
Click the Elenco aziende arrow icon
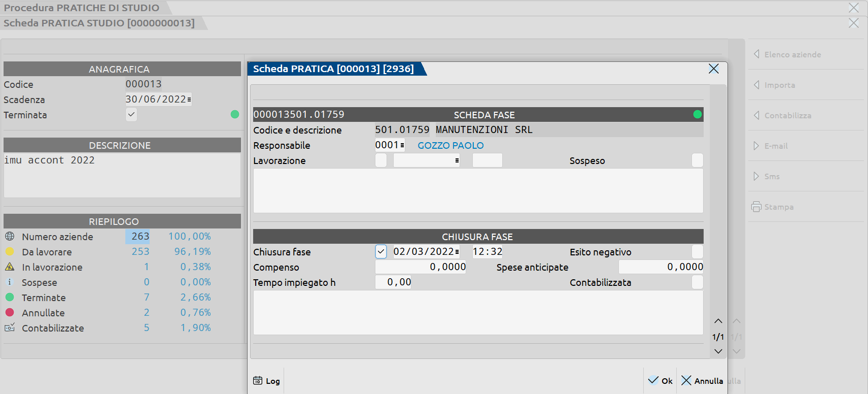[x=756, y=54]
